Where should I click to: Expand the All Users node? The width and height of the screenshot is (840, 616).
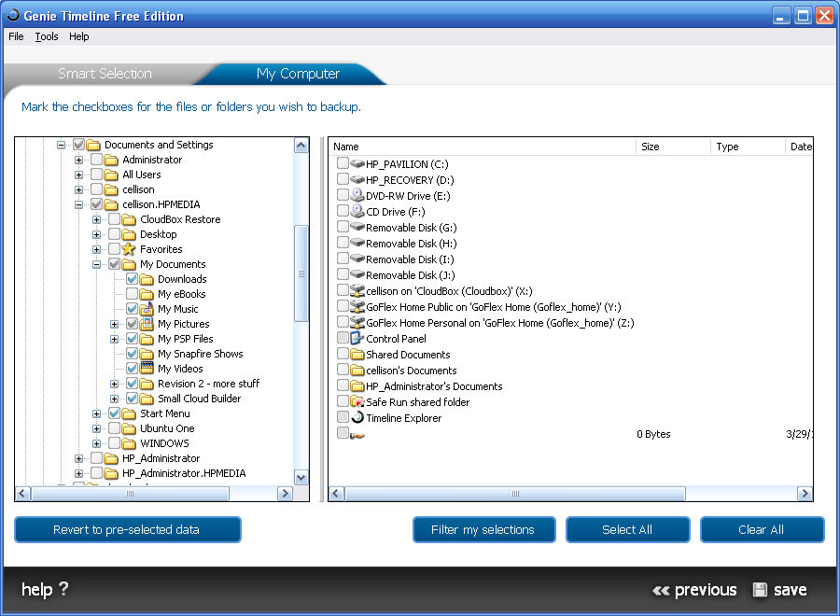click(78, 175)
